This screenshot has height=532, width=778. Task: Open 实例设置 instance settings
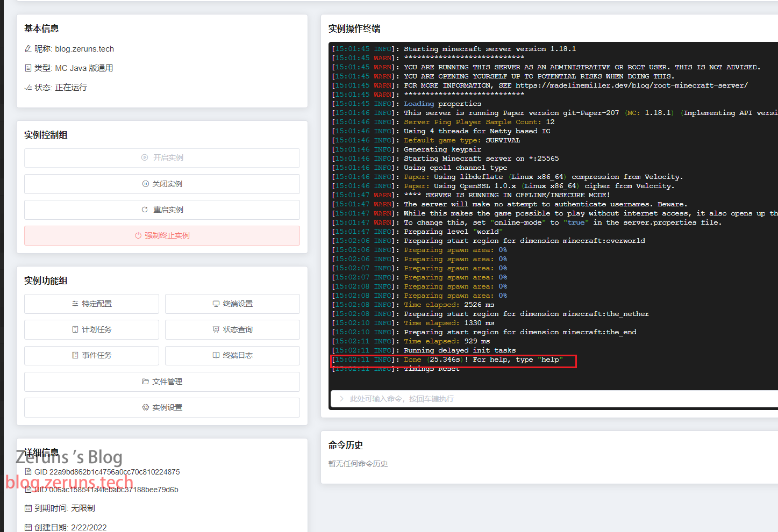pyautogui.click(x=162, y=407)
